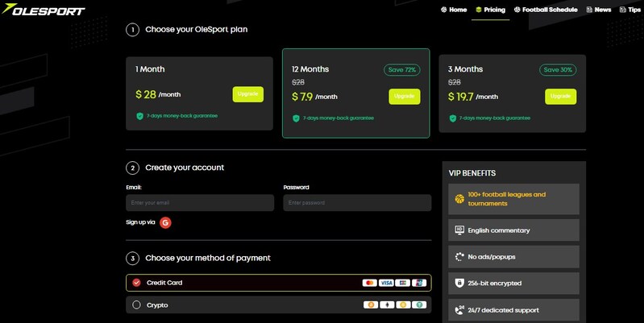Focus the Password input field
The image size is (644, 323).
(357, 203)
